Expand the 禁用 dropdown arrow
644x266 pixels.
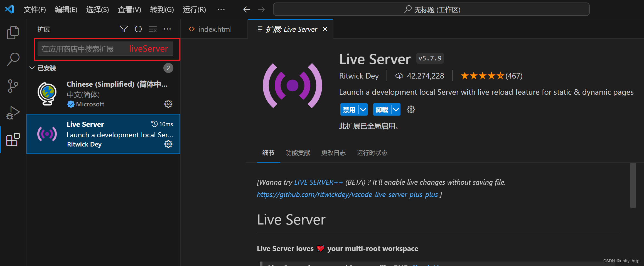(363, 109)
